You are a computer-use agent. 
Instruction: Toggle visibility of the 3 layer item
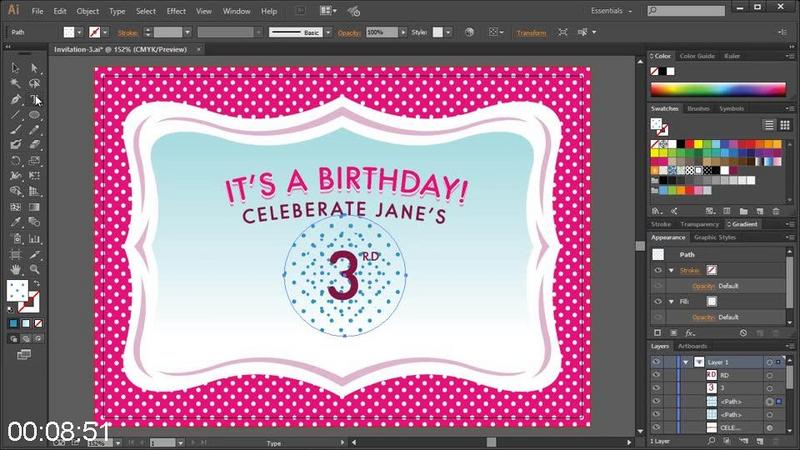(x=656, y=388)
